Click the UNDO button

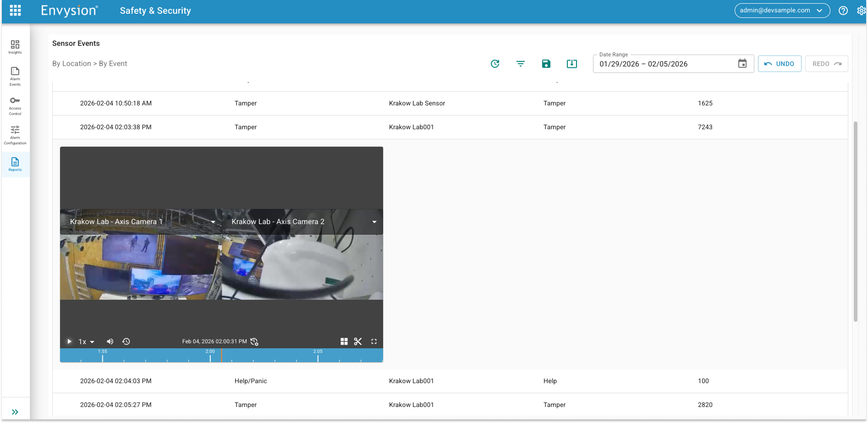tap(779, 64)
